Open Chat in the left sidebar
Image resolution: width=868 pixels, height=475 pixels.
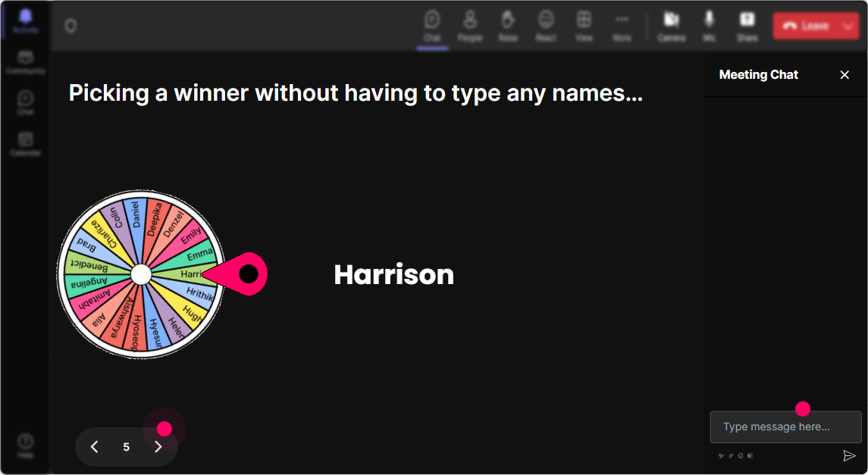tap(26, 103)
